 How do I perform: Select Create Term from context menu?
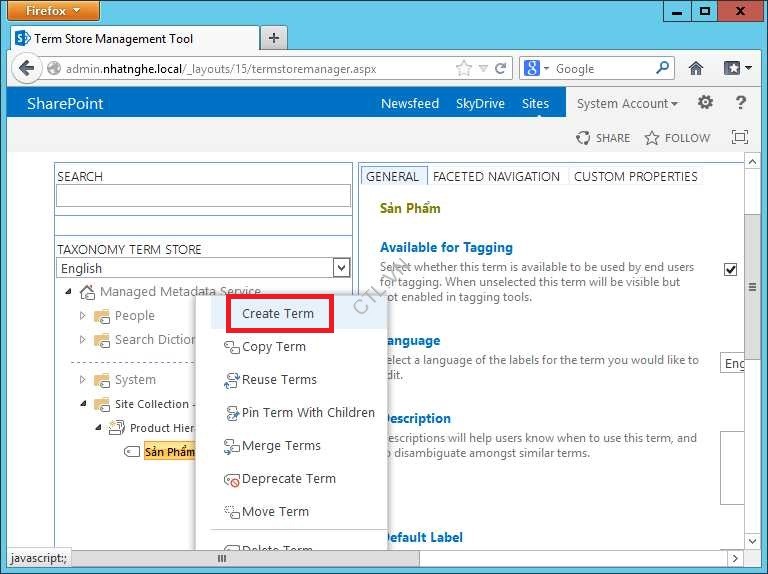tap(278, 313)
